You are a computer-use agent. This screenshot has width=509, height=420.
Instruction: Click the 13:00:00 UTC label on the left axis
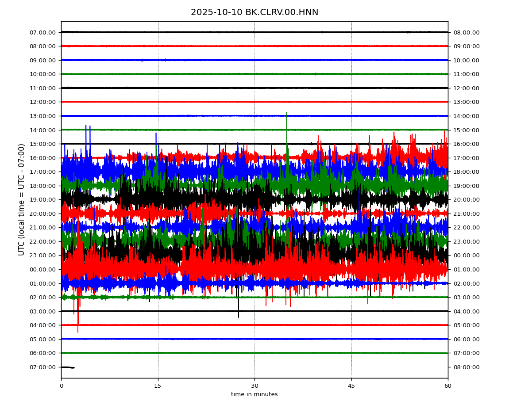point(43,116)
